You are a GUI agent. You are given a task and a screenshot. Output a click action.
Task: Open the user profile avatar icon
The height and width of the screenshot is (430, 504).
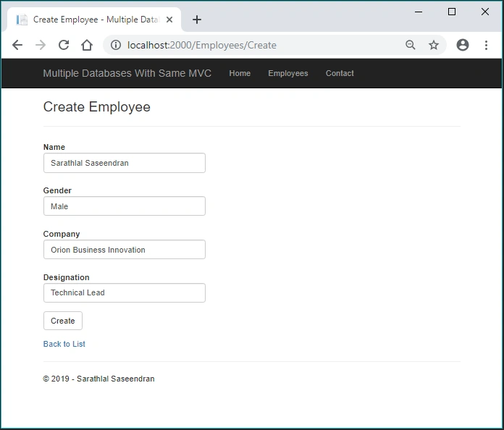463,45
